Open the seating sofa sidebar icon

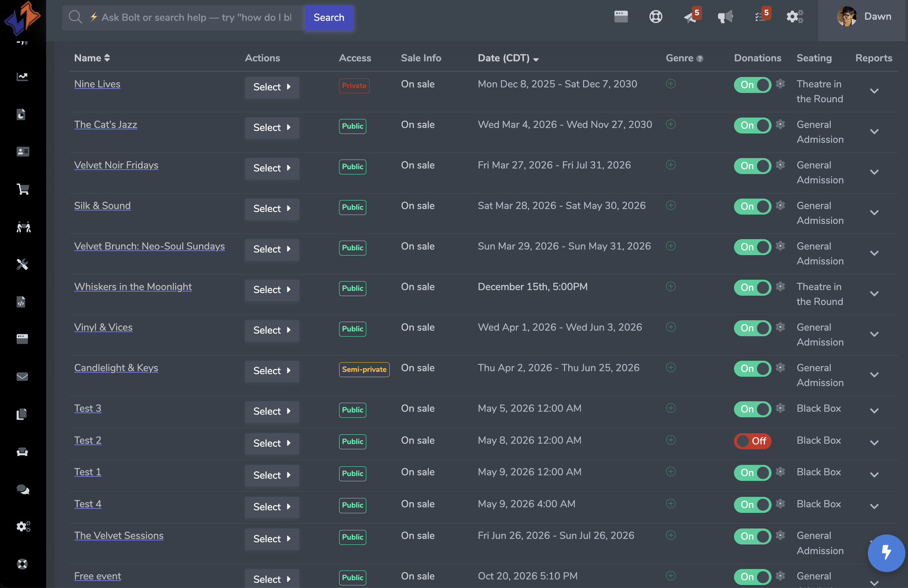tap(22, 452)
